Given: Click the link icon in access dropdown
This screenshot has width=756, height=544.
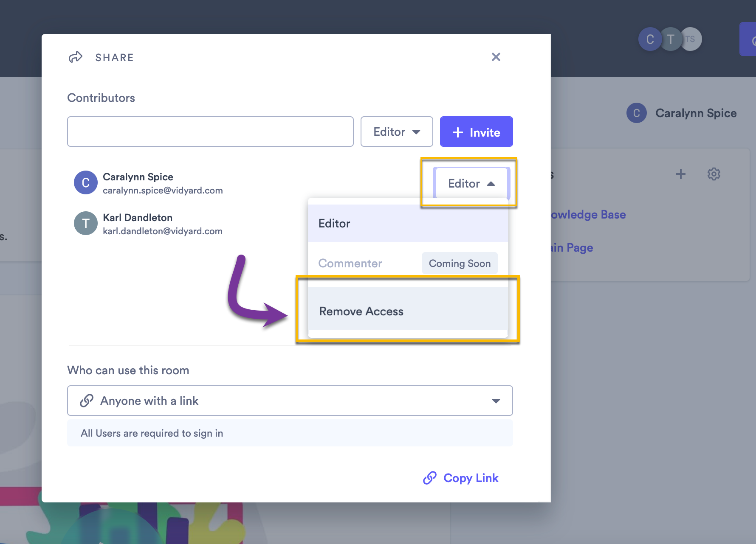Looking at the screenshot, I should 87,401.
